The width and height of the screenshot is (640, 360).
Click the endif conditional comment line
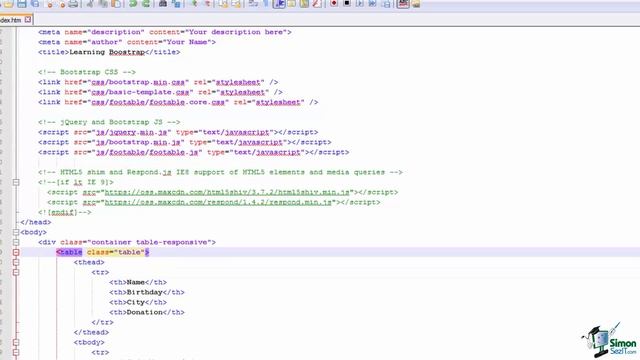click(65, 212)
